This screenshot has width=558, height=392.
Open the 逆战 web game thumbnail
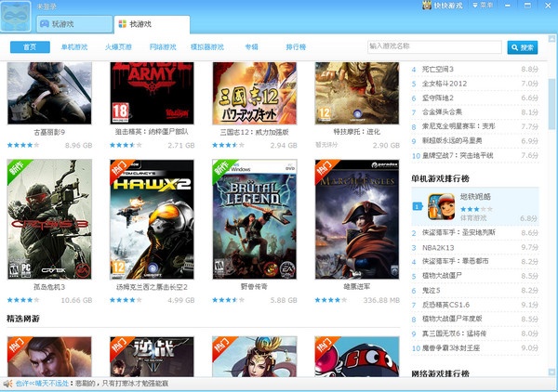152,357
